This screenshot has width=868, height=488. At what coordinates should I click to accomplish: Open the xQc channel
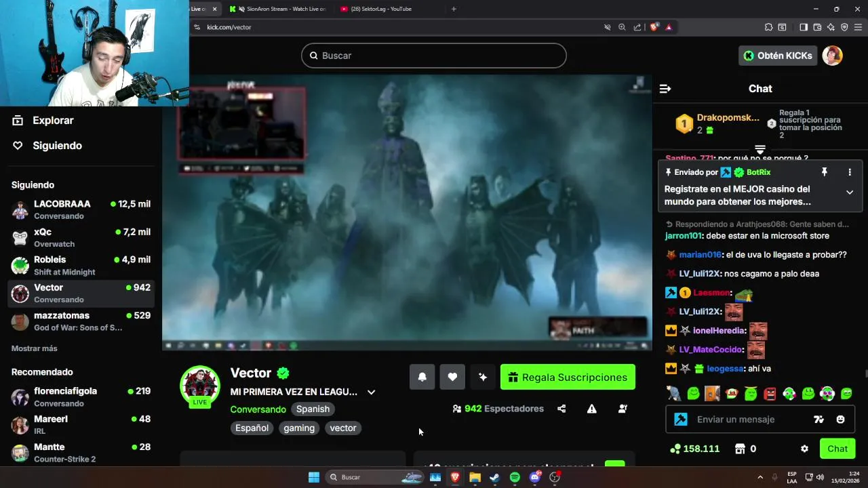[81, 237]
